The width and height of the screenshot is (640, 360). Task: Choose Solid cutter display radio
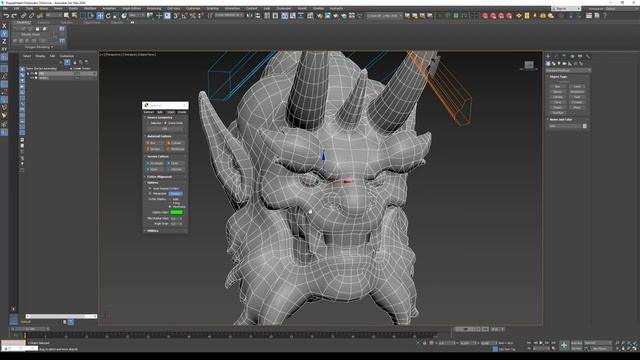coord(170,199)
